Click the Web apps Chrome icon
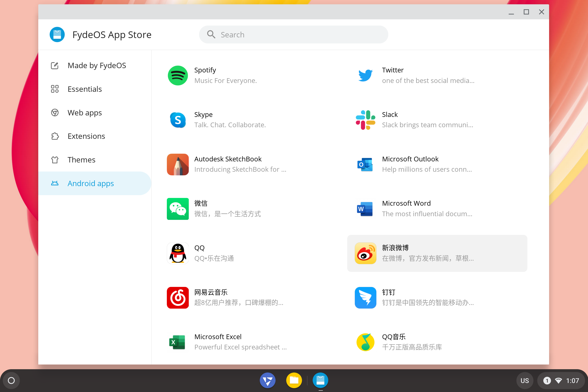588x392 pixels. pos(55,113)
